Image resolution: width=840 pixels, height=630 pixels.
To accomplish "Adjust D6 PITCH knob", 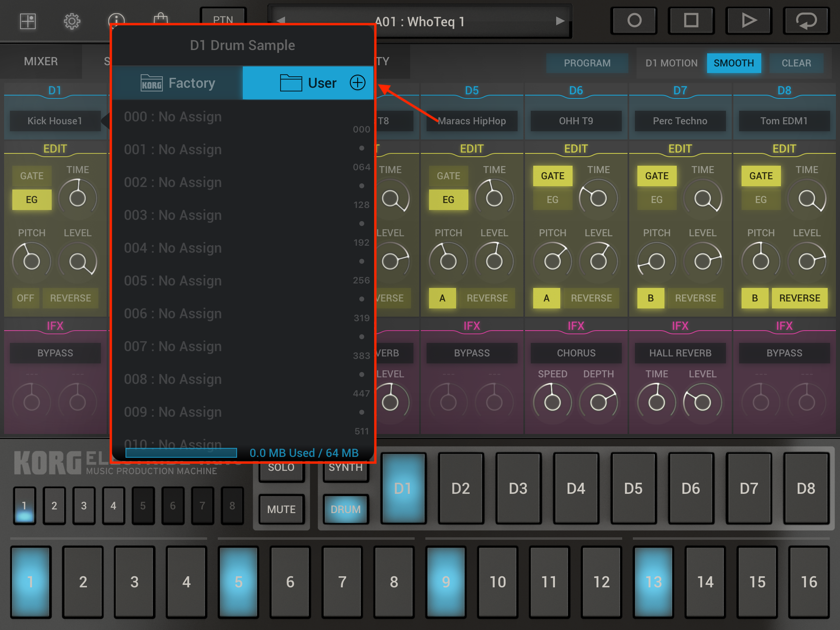I will 552,261.
